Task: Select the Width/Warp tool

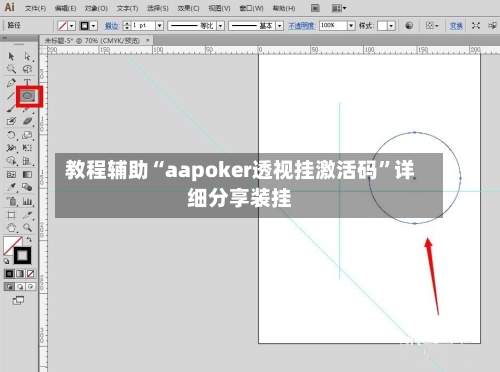Action: pos(11,148)
